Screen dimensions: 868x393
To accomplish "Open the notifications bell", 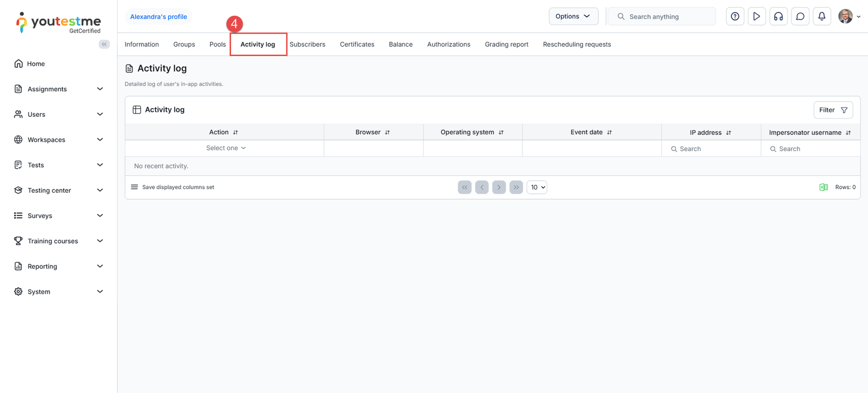I will (x=821, y=17).
